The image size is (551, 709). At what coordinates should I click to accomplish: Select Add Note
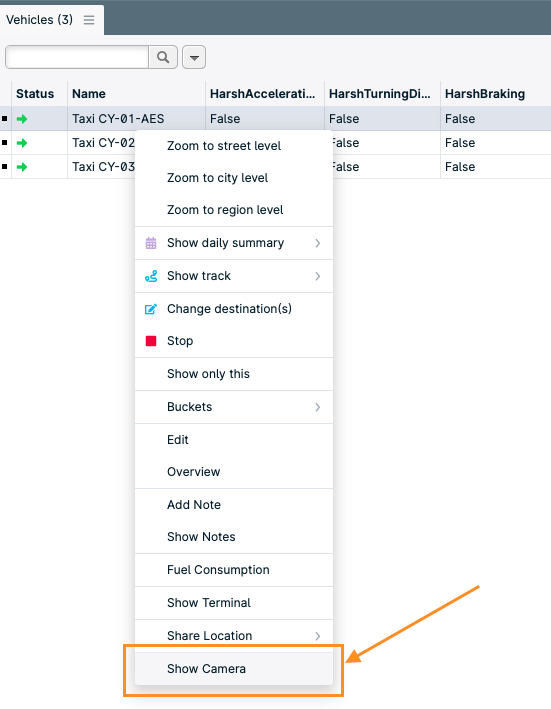[x=234, y=505]
